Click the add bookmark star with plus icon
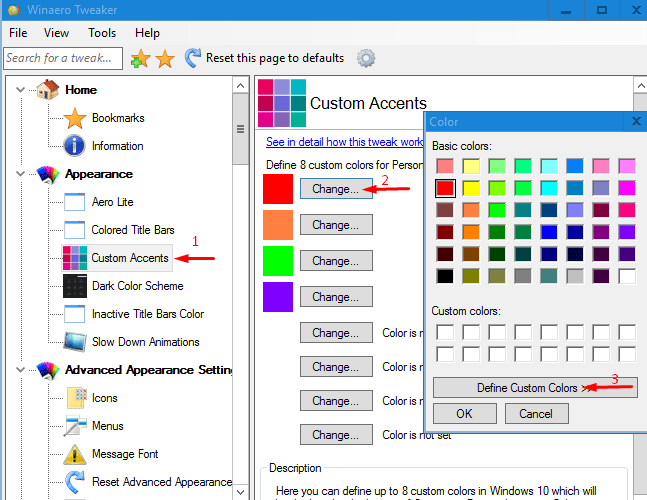647x500 pixels. pyautogui.click(x=140, y=58)
